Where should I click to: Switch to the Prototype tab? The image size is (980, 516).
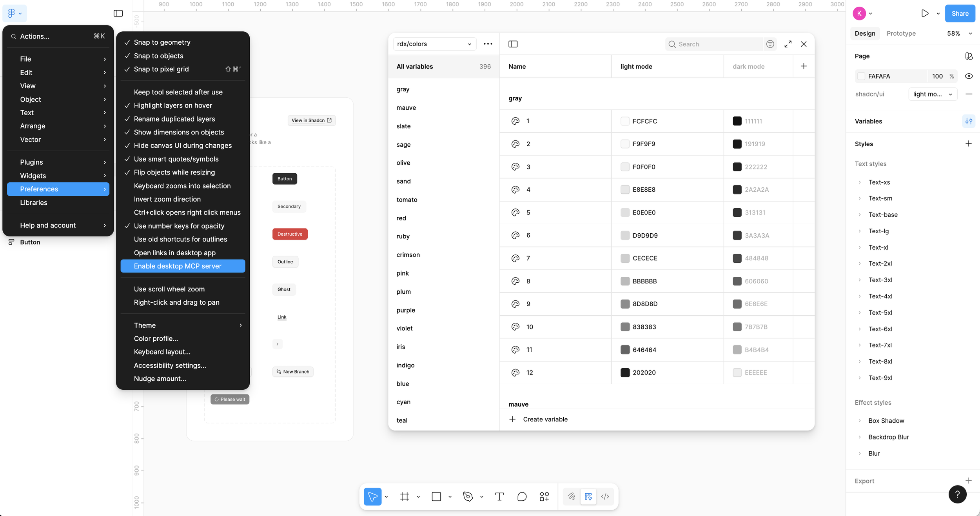[901, 33]
